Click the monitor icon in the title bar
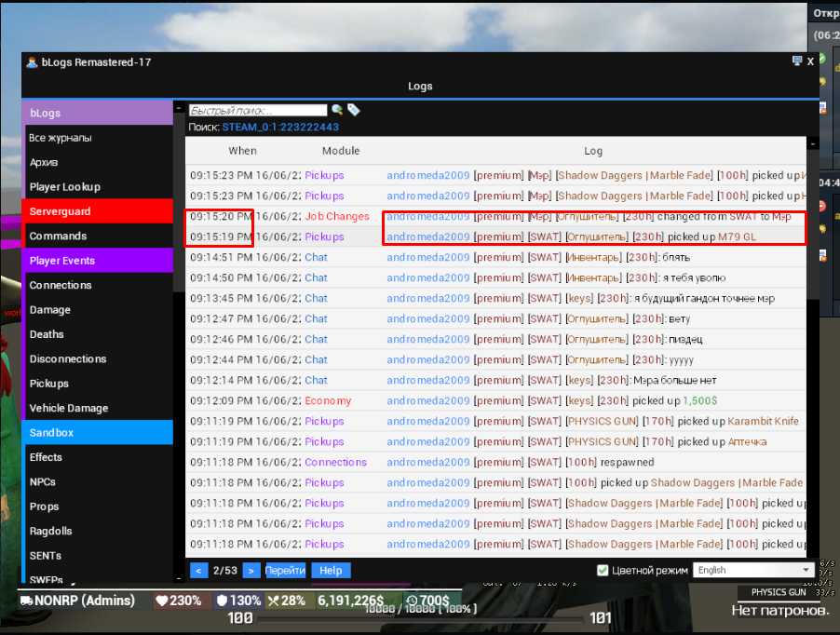 click(797, 61)
